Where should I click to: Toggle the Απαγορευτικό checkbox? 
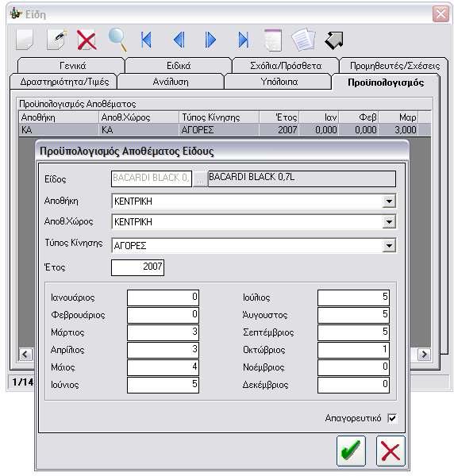click(392, 418)
